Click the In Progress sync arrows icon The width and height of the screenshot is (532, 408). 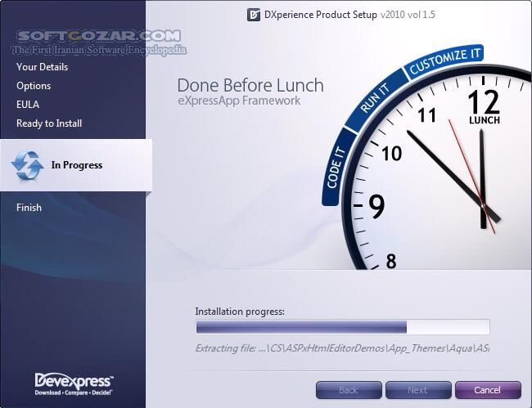pos(27,165)
